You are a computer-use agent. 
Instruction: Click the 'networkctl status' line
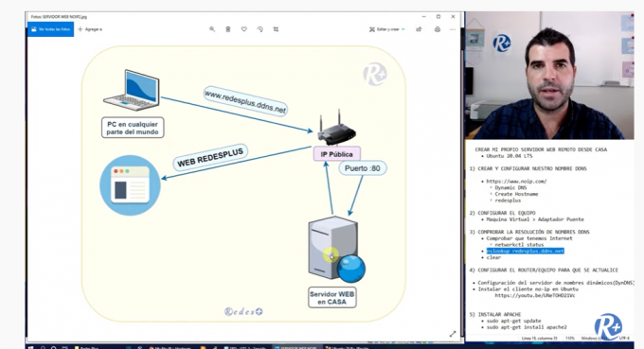(x=519, y=245)
